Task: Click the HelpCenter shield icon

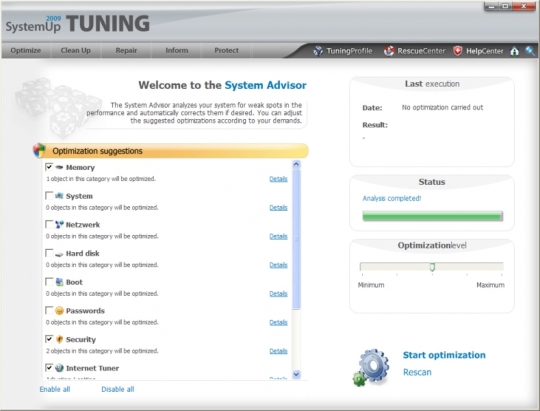Action: tap(458, 51)
